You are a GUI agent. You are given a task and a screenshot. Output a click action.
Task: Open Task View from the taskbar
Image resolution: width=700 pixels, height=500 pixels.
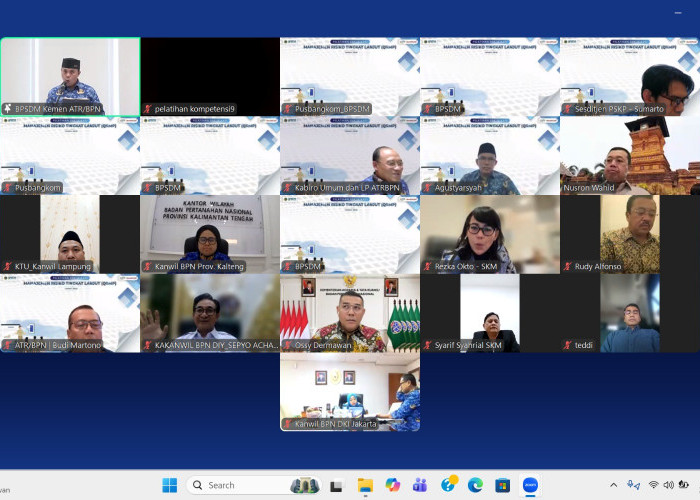pos(336,485)
